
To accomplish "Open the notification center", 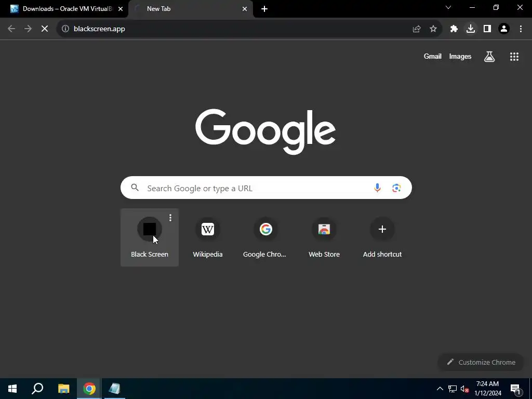I will [x=515, y=389].
